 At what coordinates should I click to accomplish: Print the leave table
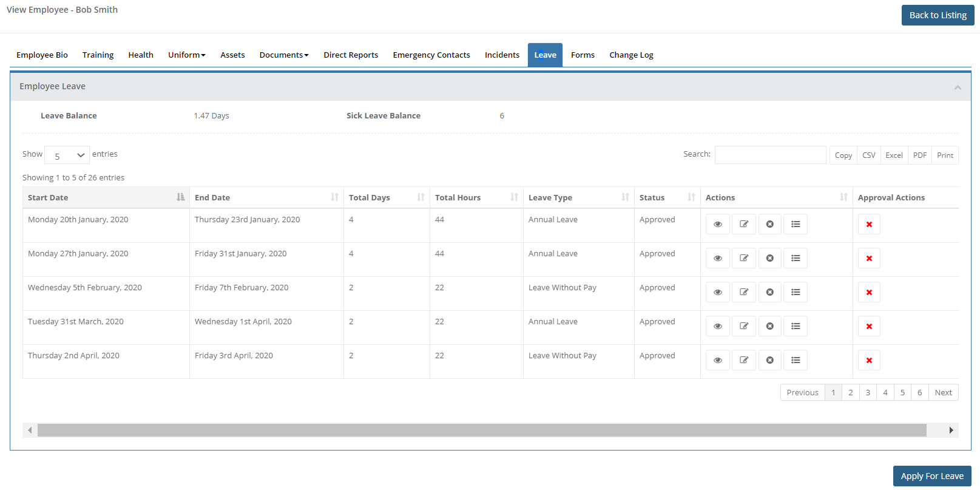945,155
